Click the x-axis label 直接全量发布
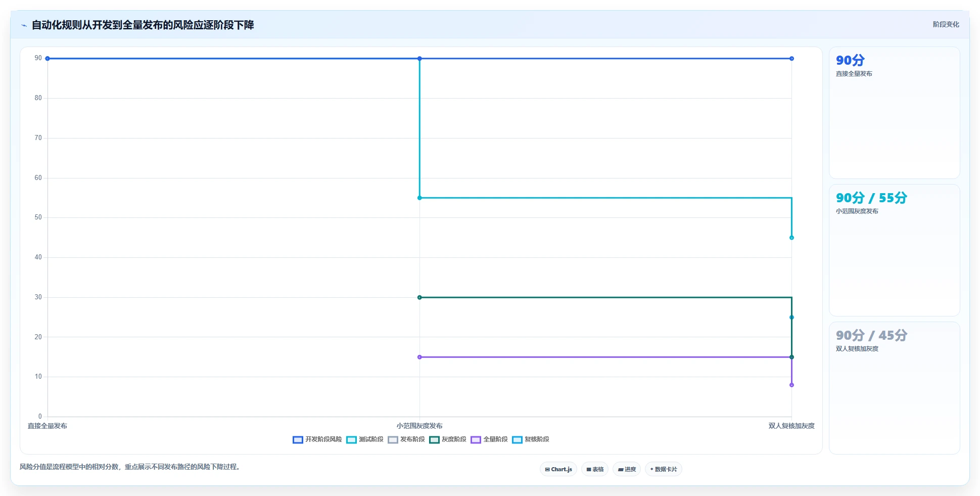The height and width of the screenshot is (496, 980). [x=48, y=426]
